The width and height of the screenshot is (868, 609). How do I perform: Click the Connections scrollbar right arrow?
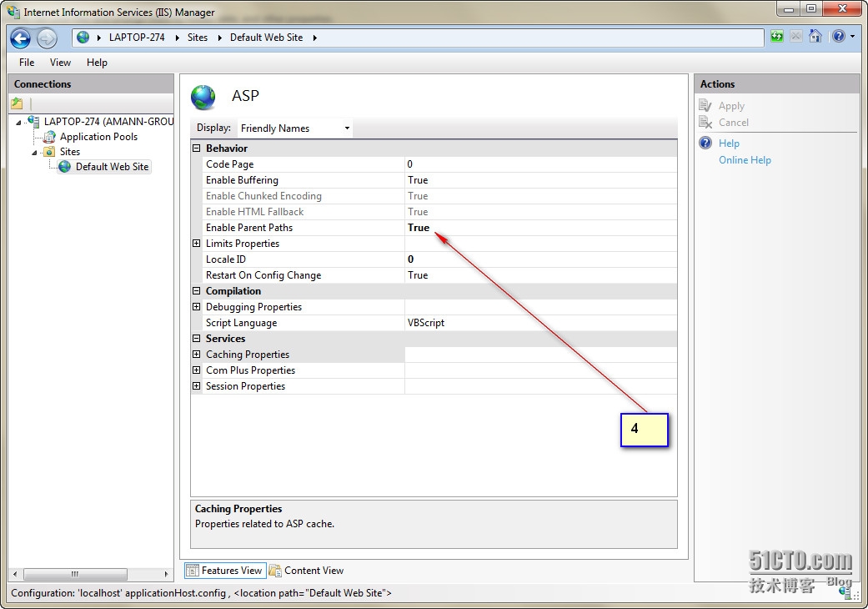click(166, 574)
